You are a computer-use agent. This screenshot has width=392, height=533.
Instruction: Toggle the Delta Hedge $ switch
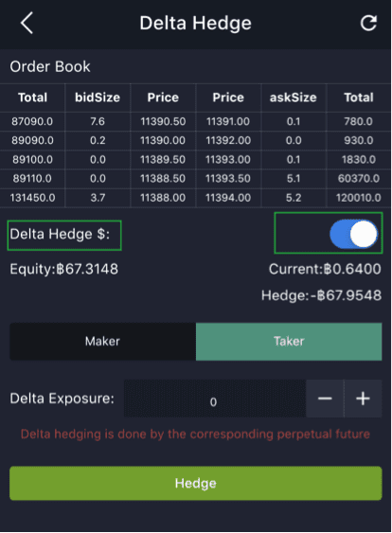tap(353, 234)
